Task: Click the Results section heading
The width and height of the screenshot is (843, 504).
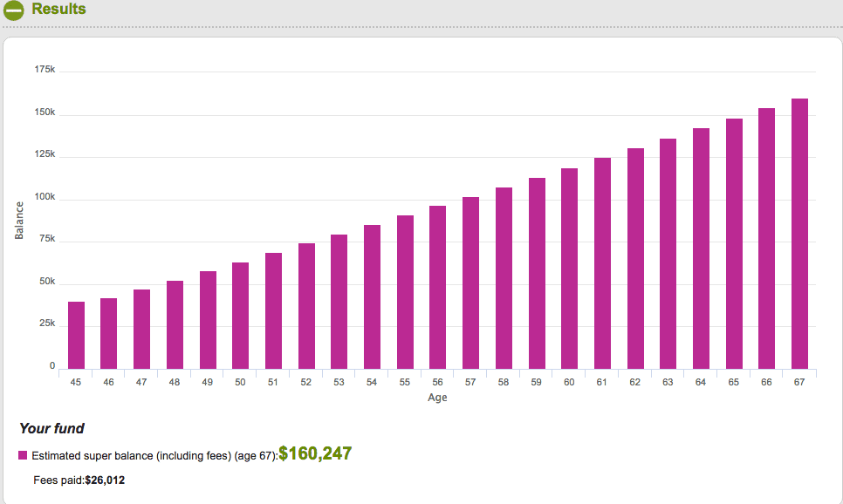Action: tap(58, 10)
